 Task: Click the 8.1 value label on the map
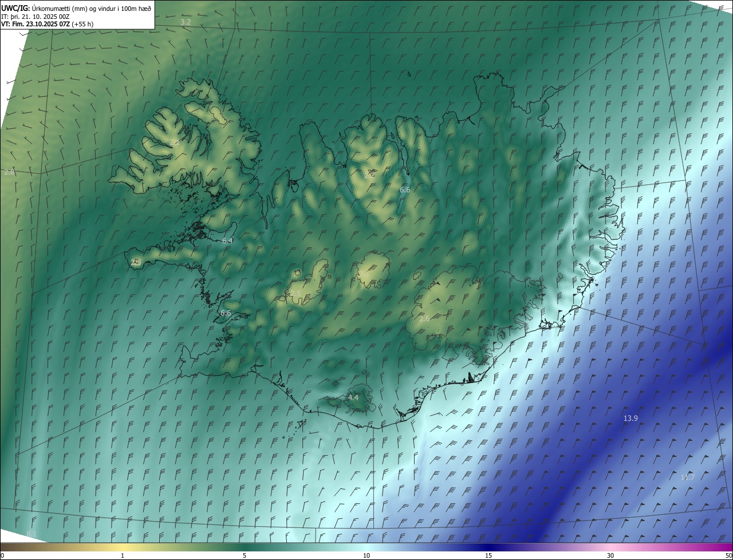tap(31, 534)
